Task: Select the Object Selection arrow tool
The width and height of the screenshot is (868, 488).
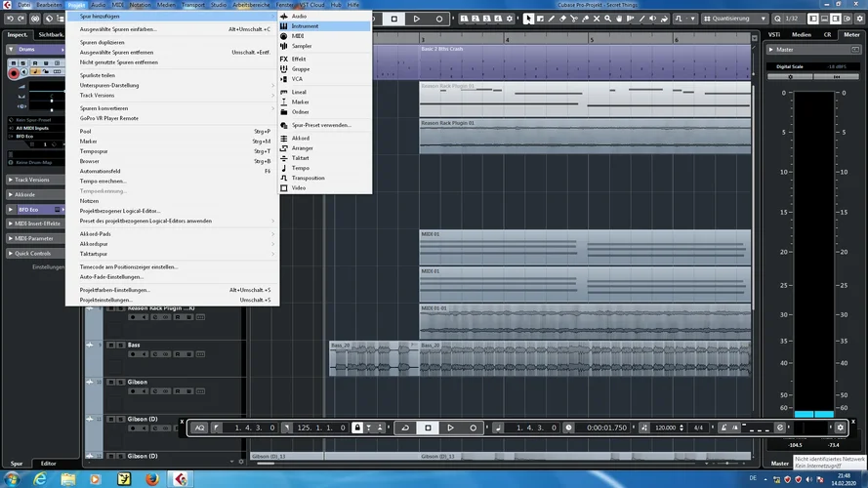Action: (528, 19)
